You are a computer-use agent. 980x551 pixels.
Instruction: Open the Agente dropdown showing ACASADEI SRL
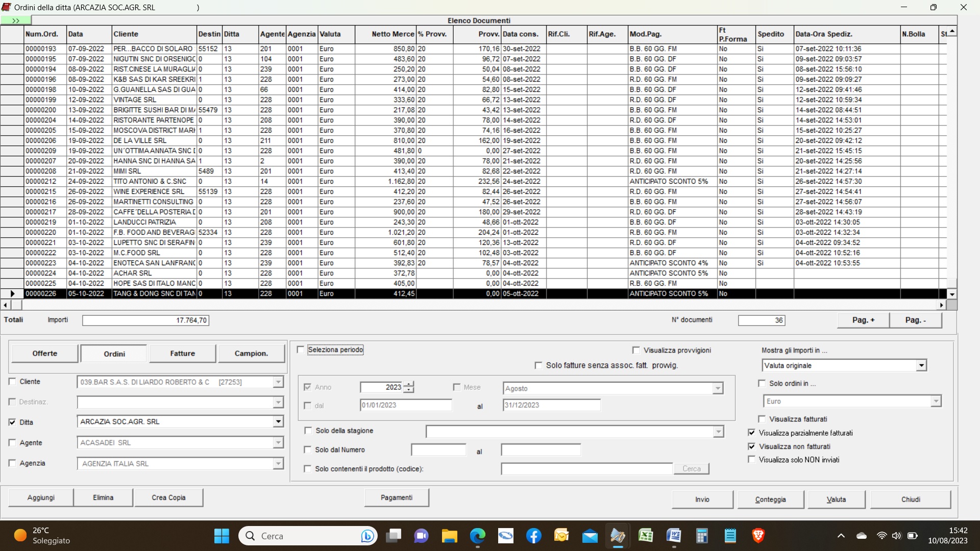click(x=278, y=443)
